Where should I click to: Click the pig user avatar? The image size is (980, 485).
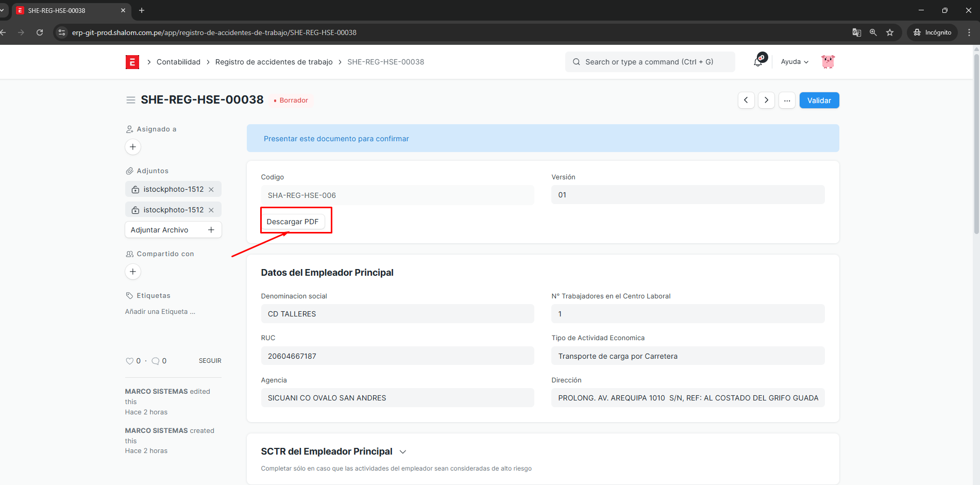[x=827, y=62]
